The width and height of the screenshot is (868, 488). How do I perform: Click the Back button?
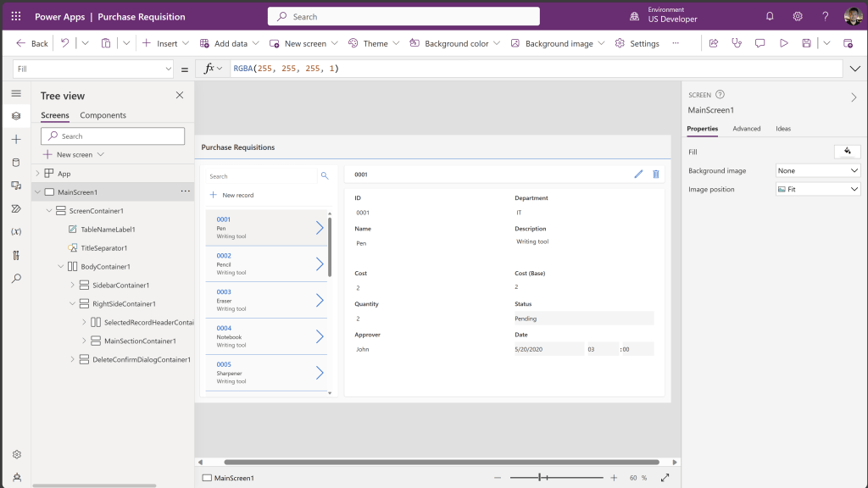click(x=32, y=43)
